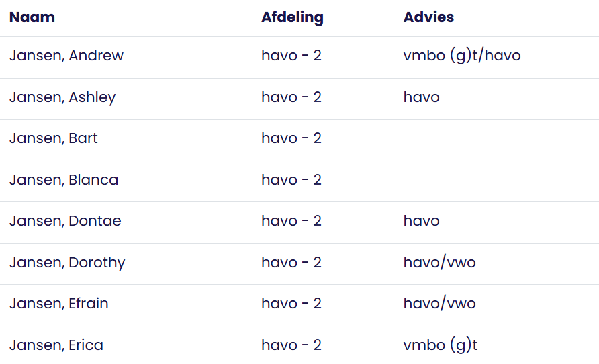
Task: Open student Jansen, Andrew
Action: (x=66, y=56)
